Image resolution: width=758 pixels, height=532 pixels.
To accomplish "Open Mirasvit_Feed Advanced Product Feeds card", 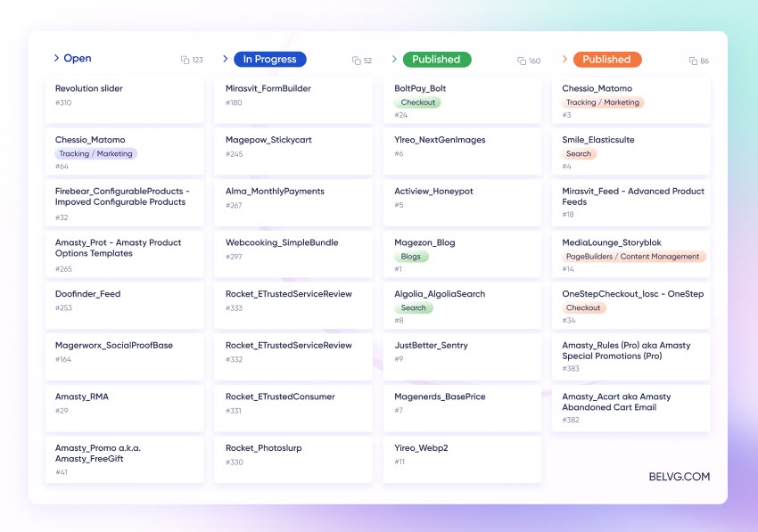I will [x=630, y=203].
